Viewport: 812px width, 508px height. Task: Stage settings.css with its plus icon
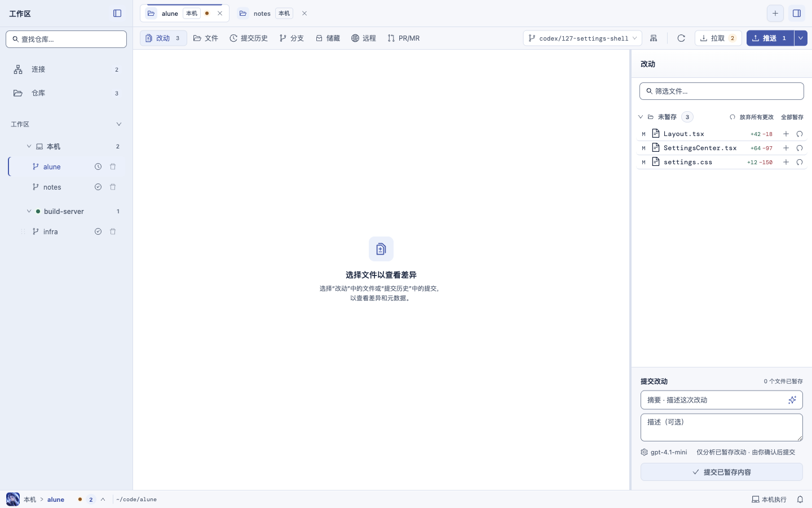click(x=786, y=162)
